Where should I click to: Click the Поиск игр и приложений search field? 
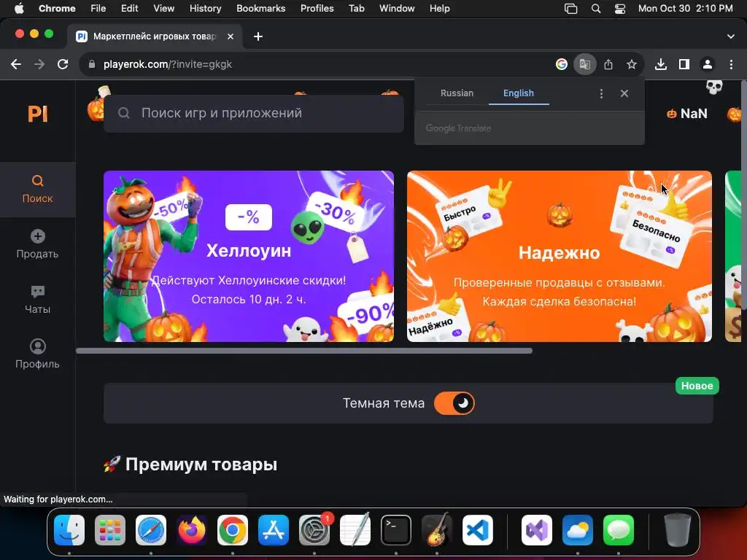click(x=253, y=113)
